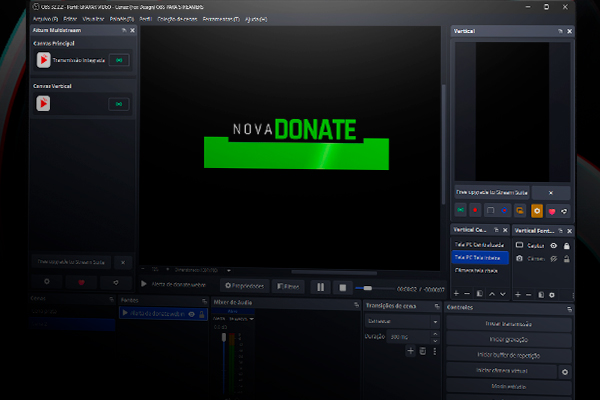Float the Vertical Cenas dock

point(496,230)
